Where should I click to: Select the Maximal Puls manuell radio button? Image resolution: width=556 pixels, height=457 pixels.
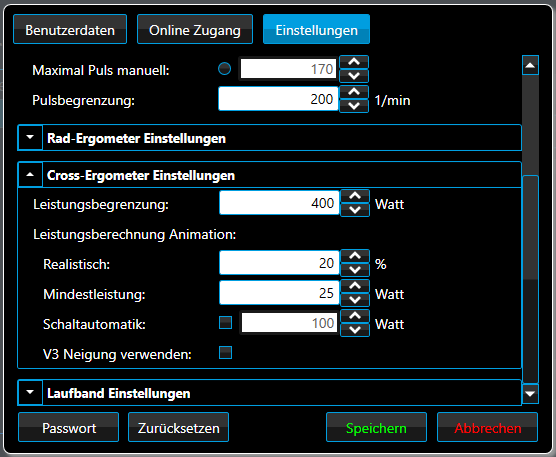click(224, 69)
